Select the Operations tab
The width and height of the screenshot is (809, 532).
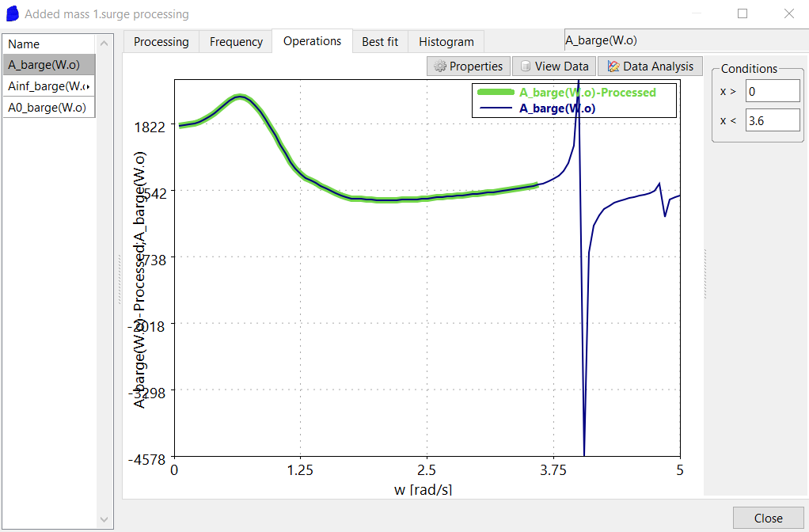[312, 41]
